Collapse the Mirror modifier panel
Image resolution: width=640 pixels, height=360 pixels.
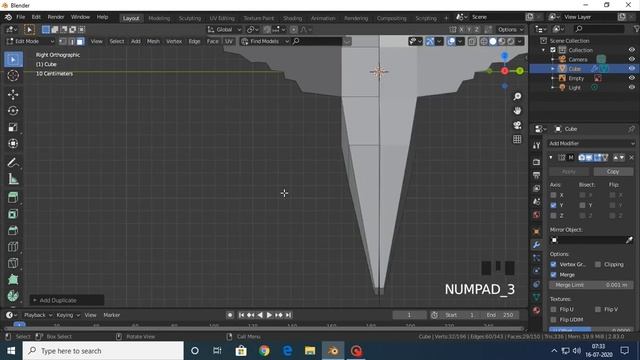(551, 158)
